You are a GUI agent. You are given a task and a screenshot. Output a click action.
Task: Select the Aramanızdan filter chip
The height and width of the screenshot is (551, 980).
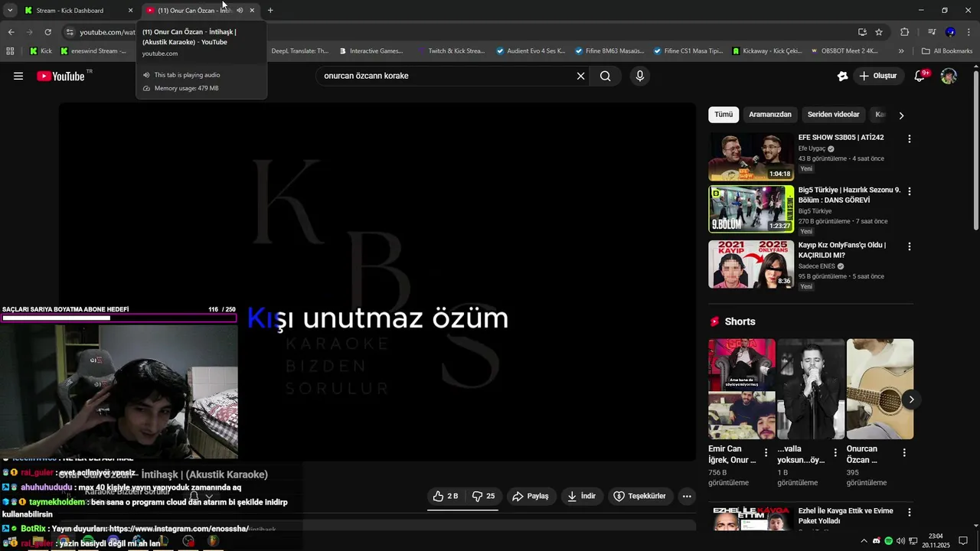tap(769, 115)
